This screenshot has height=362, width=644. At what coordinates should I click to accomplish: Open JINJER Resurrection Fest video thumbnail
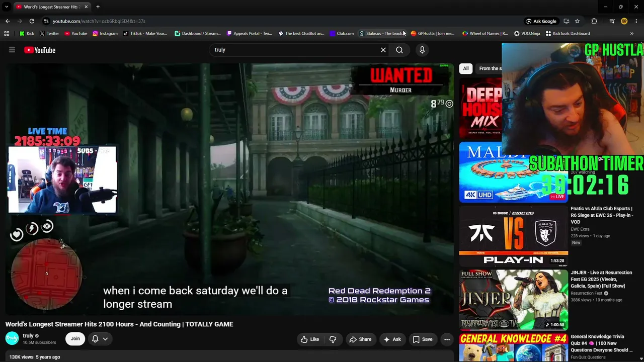[514, 300]
